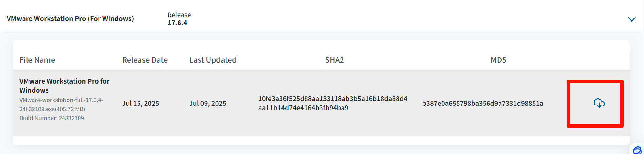Click the File Name column header

pyautogui.click(x=37, y=60)
